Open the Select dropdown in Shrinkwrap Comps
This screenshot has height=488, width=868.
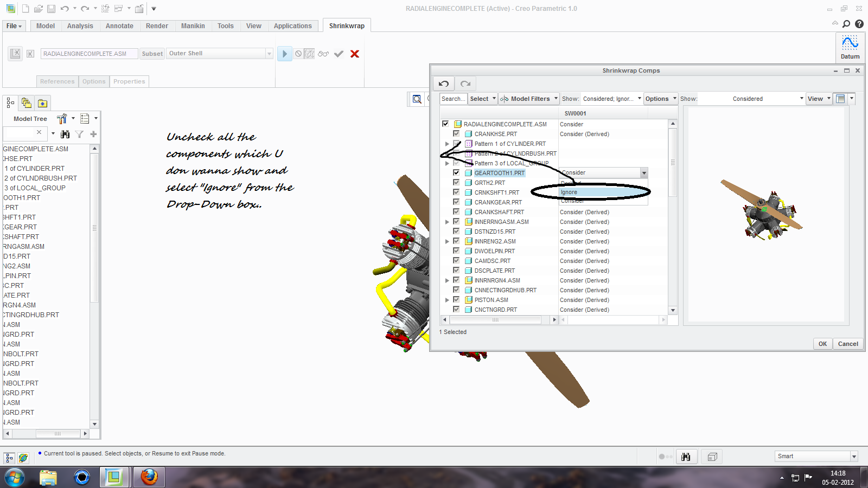[x=483, y=99]
